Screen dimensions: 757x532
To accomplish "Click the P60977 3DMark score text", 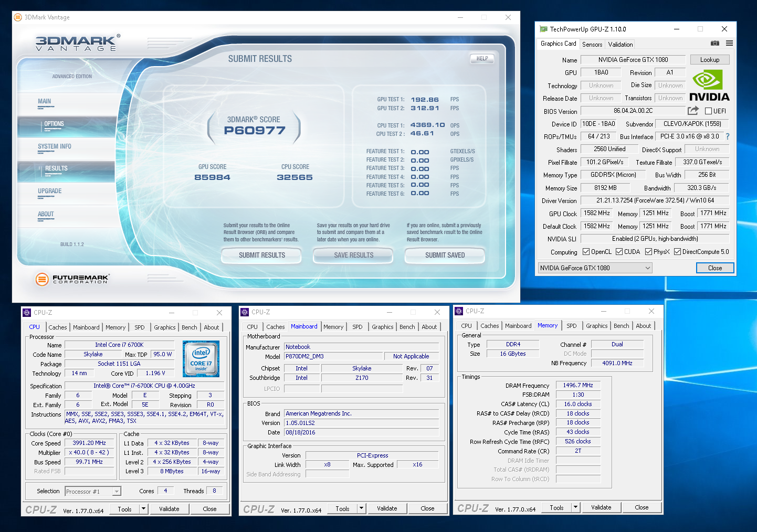I will (255, 131).
